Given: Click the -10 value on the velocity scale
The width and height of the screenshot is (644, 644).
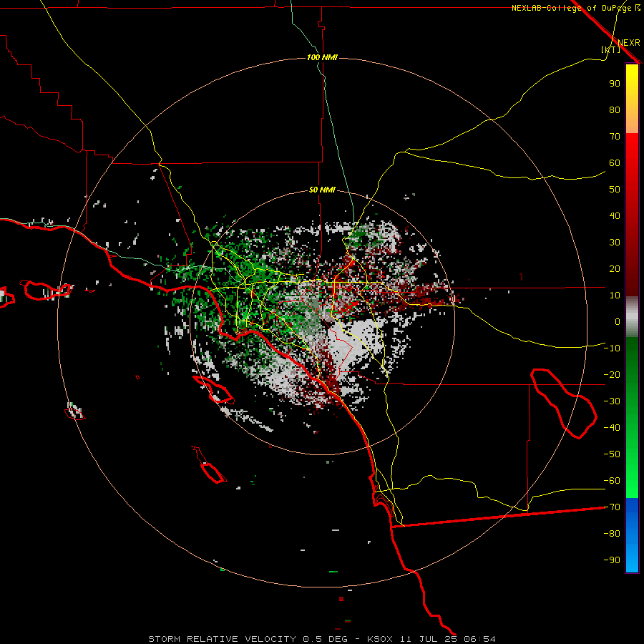Looking at the screenshot, I should pos(612,348).
